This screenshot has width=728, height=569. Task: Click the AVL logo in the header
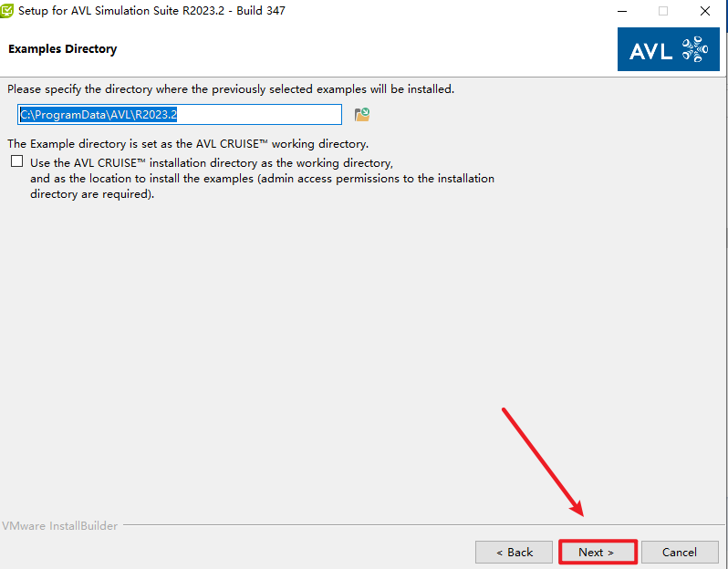(668, 49)
